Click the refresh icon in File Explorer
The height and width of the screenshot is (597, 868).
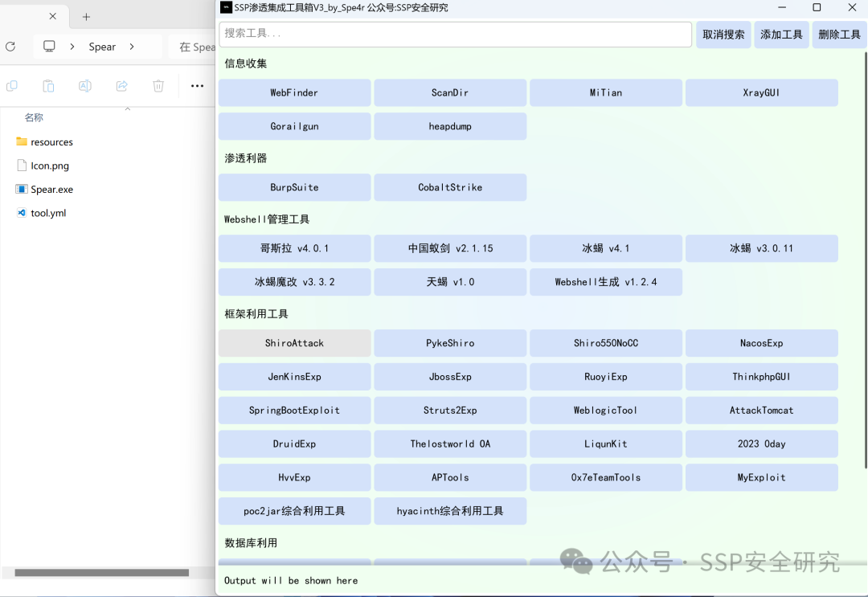click(10, 47)
